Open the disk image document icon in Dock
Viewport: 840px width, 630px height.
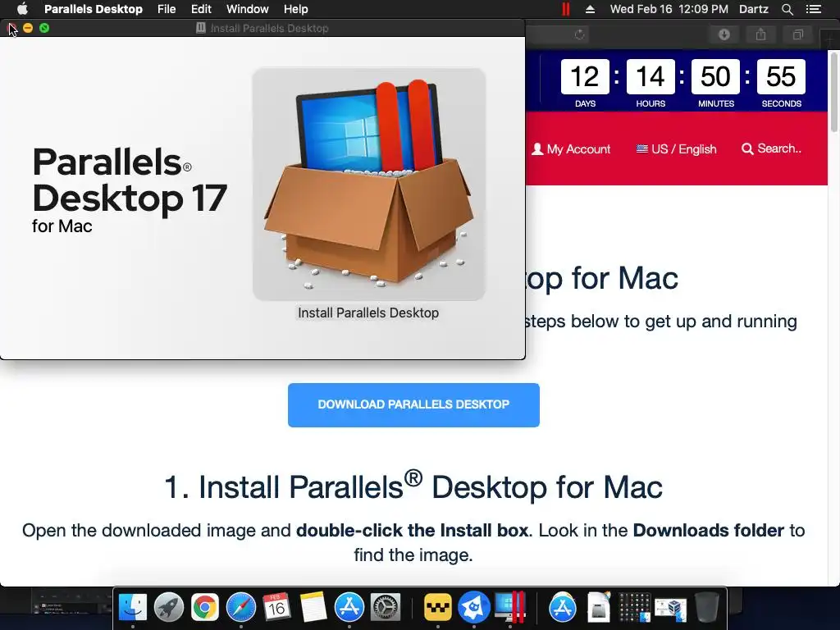(x=598, y=607)
